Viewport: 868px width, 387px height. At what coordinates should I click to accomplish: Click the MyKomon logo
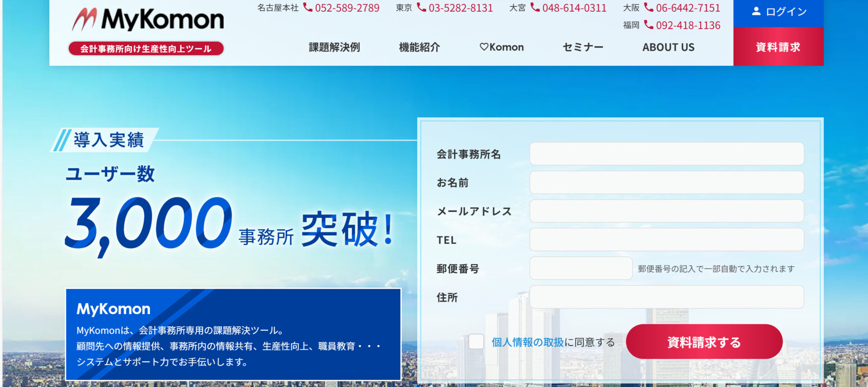click(x=148, y=20)
